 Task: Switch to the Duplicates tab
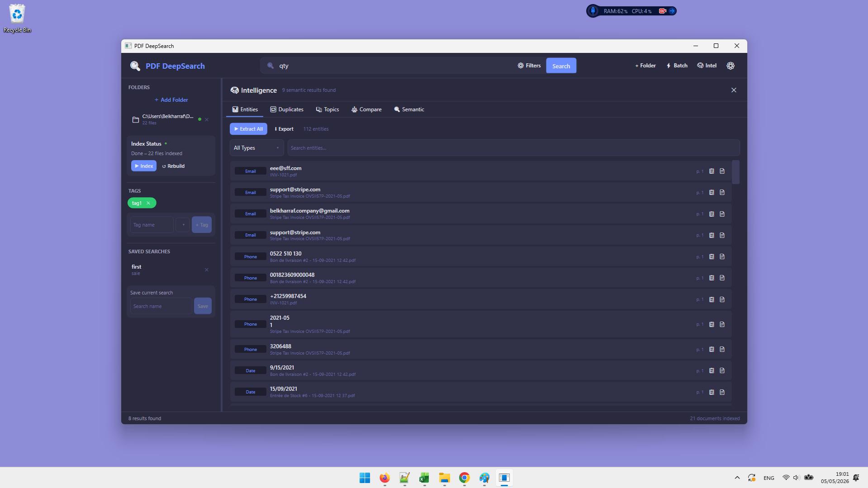click(x=287, y=109)
